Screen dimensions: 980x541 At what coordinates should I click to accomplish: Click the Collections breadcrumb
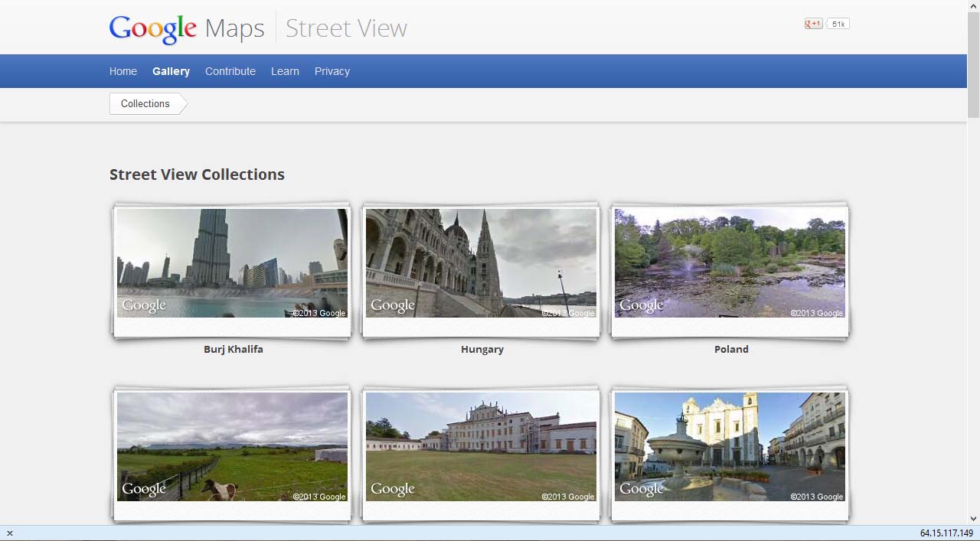(148, 103)
